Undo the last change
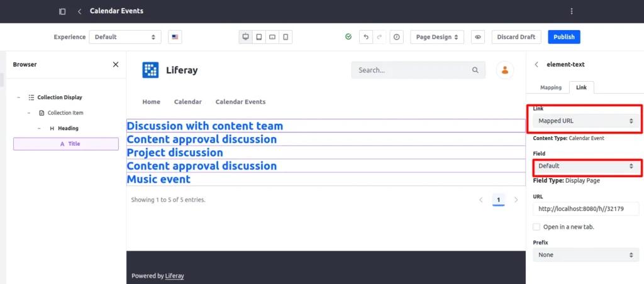 365,37
